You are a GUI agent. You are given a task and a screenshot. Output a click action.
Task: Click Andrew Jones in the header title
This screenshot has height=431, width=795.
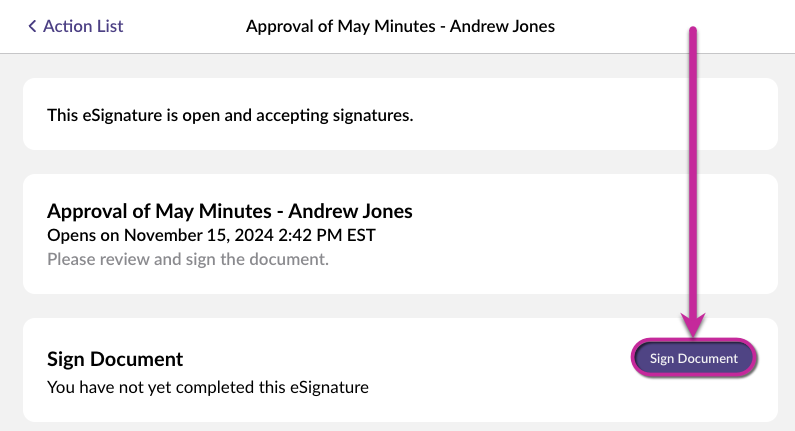point(502,26)
